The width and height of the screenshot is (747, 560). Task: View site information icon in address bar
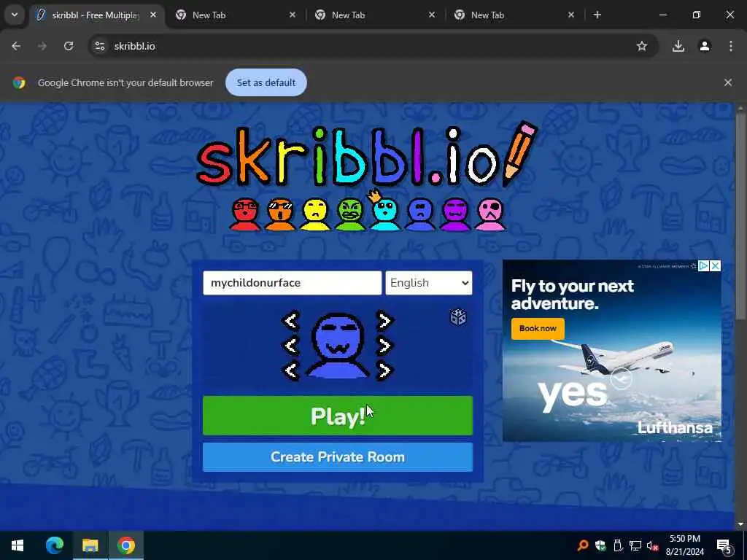[100, 46]
